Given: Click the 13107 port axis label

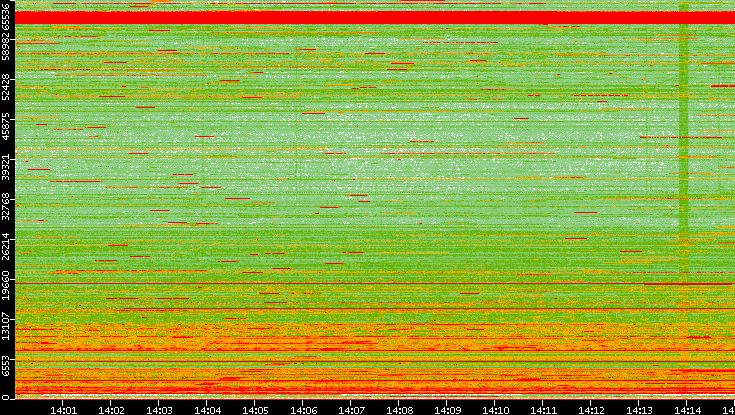Looking at the screenshot, I should pyautogui.click(x=5, y=324).
